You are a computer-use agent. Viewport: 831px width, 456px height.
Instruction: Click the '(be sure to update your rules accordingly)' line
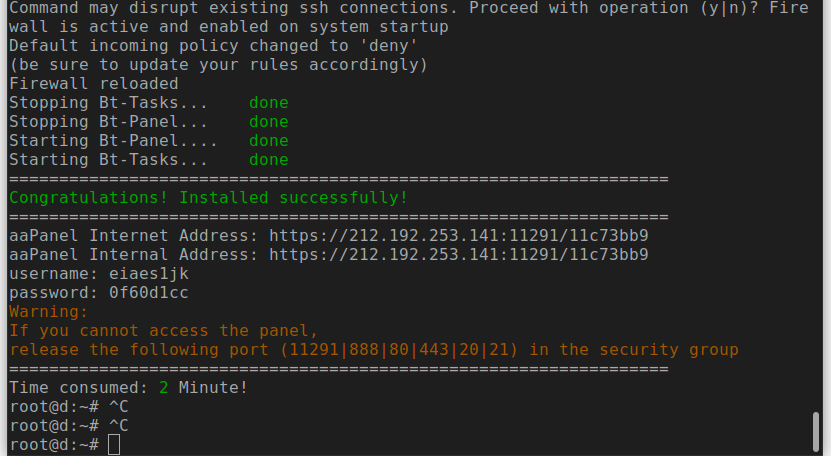(218, 65)
